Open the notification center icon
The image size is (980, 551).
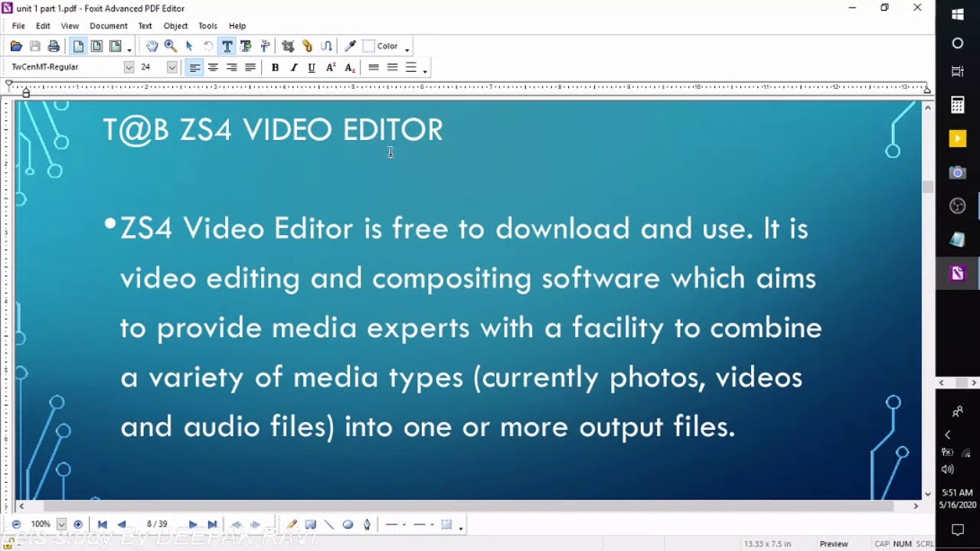(958, 530)
